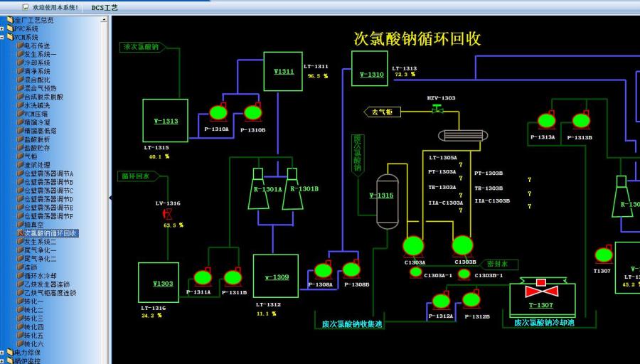Open 尾气净化一 tree page

tap(40, 250)
